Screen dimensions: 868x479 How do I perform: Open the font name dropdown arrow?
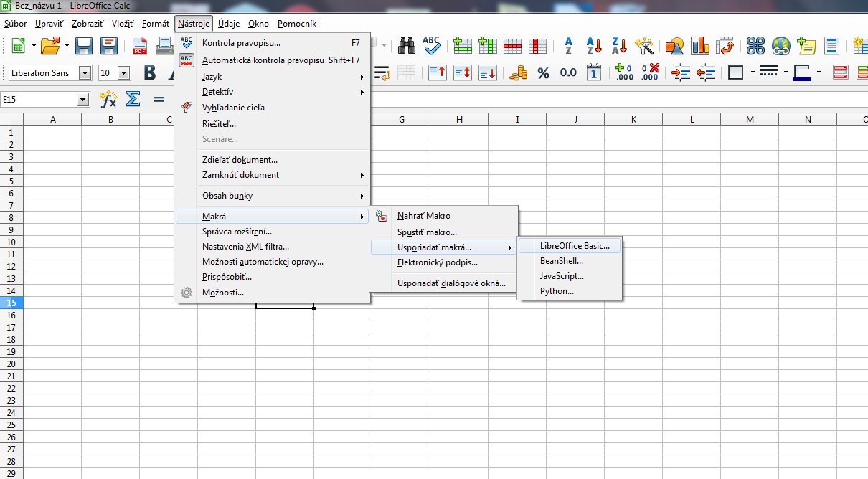point(85,72)
